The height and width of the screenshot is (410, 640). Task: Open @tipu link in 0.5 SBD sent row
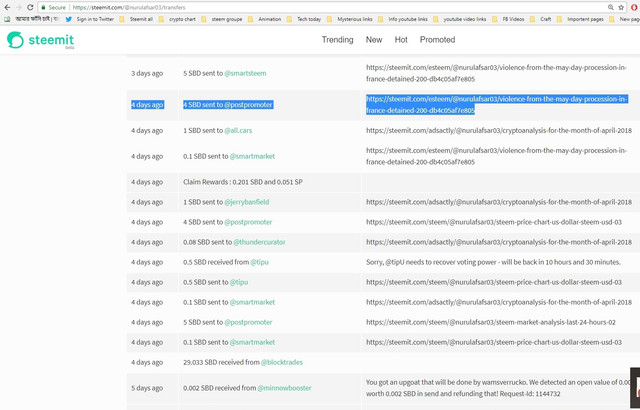point(239,282)
